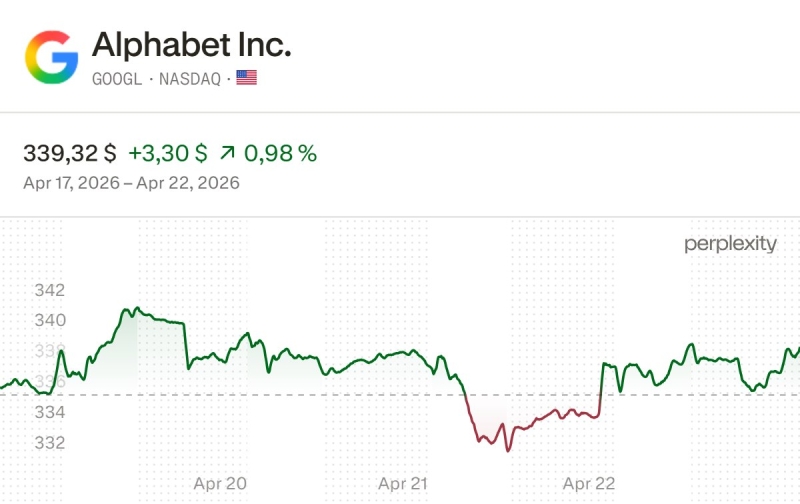Click the Apr 17, 2026 – Apr 22, 2026 date range
800x504 pixels.
[x=131, y=183]
